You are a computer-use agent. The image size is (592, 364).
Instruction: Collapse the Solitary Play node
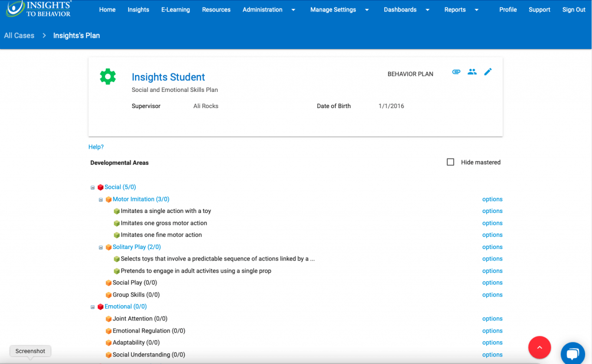(101, 247)
